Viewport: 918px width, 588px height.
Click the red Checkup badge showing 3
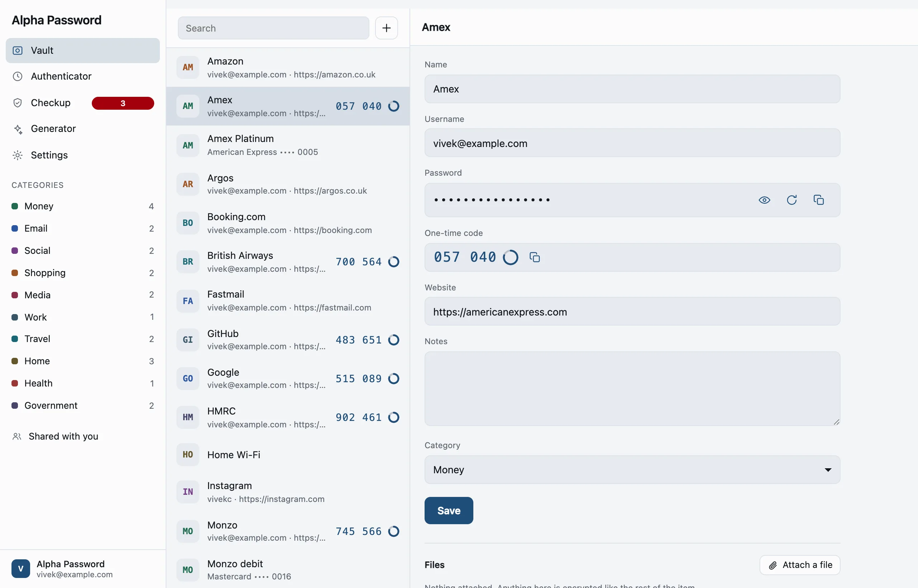(x=123, y=103)
